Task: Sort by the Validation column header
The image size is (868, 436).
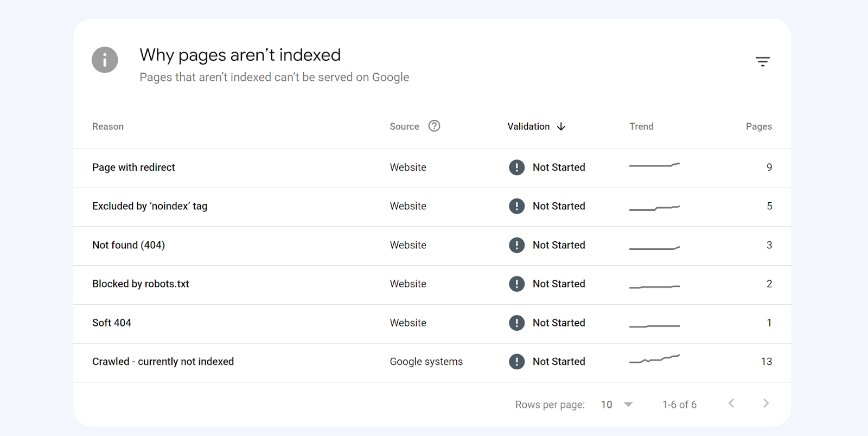Action: (x=528, y=126)
